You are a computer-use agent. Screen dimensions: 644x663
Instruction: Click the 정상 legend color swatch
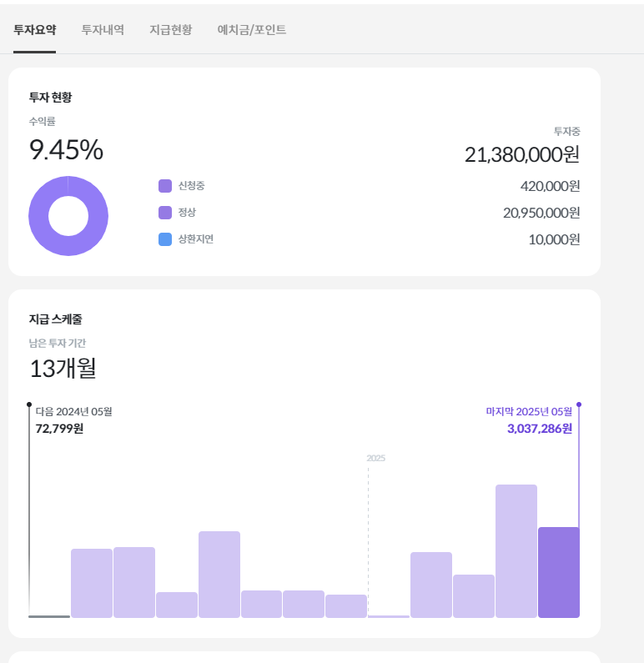pos(165,213)
